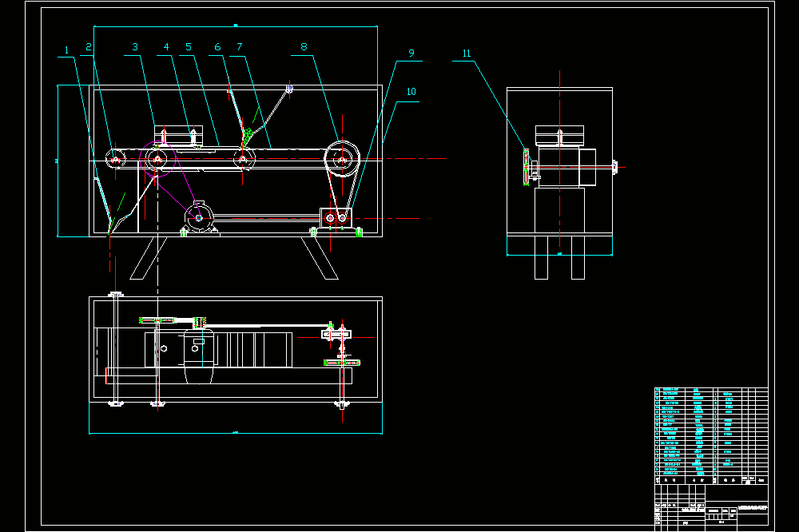Click callout number 3 label

pos(135,47)
